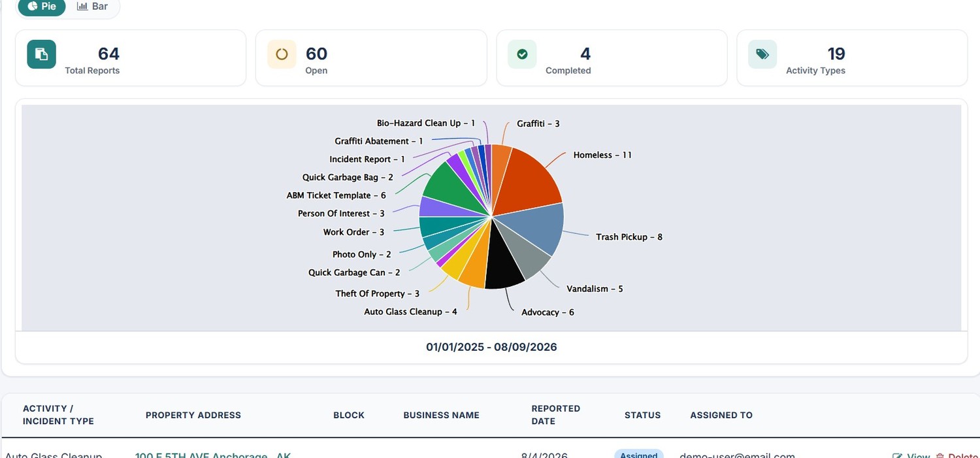Sort by Business Name column header
The width and height of the screenshot is (980, 458).
pos(441,415)
